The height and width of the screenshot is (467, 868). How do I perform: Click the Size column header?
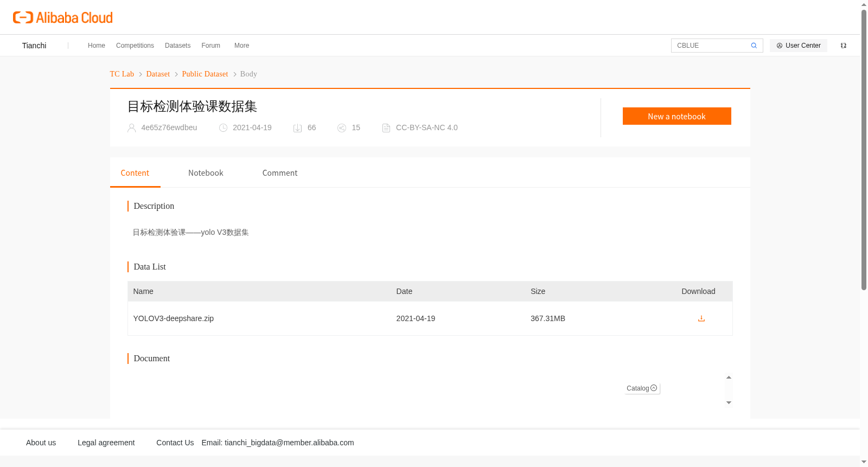click(538, 291)
